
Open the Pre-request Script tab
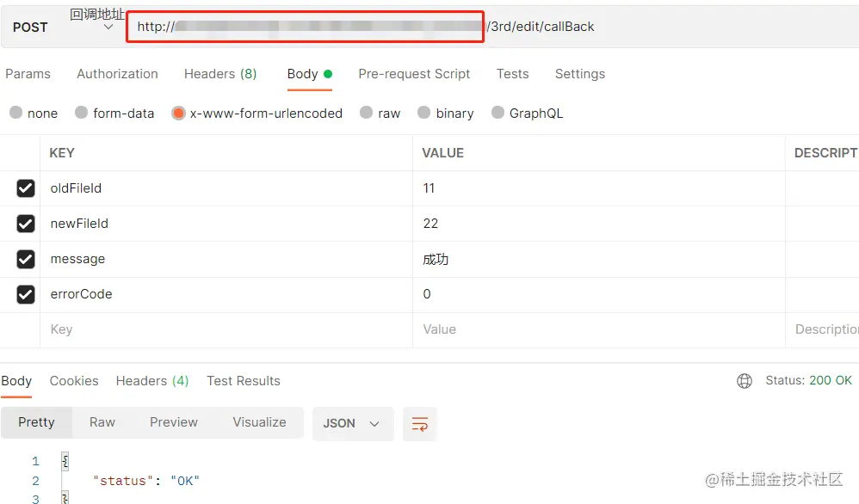(x=414, y=74)
